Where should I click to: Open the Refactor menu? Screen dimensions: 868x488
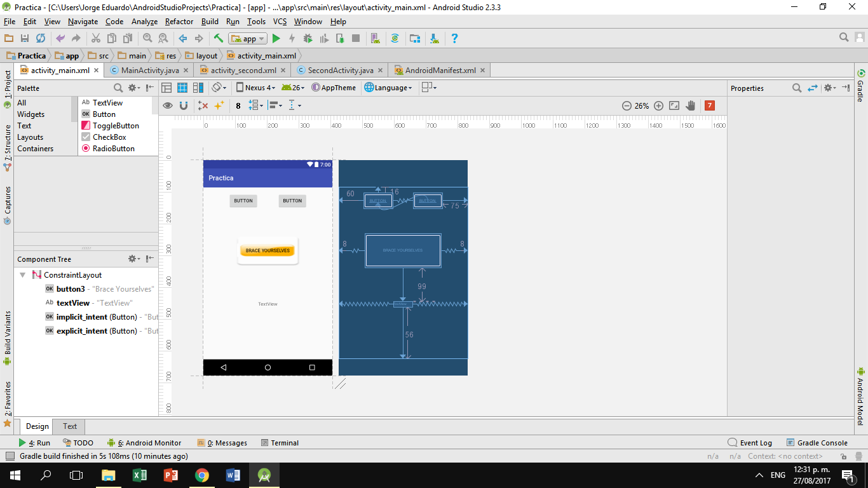tap(179, 22)
